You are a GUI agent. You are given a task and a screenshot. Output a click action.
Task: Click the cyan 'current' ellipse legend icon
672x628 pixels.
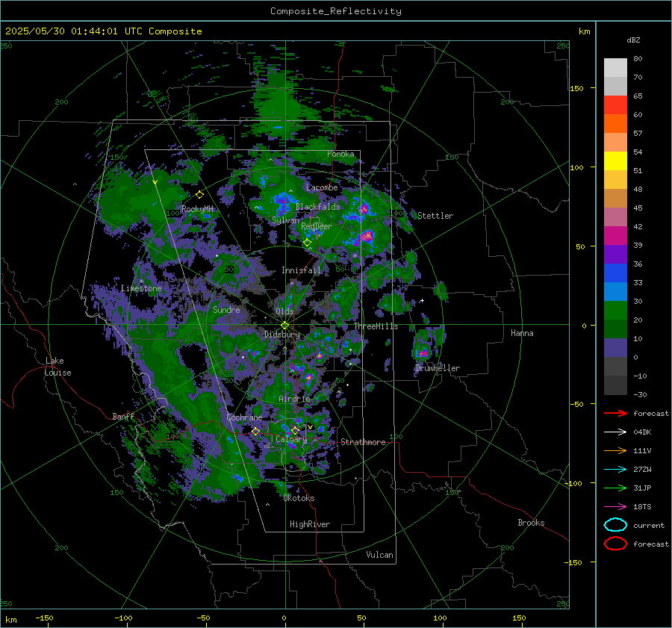[x=615, y=525]
